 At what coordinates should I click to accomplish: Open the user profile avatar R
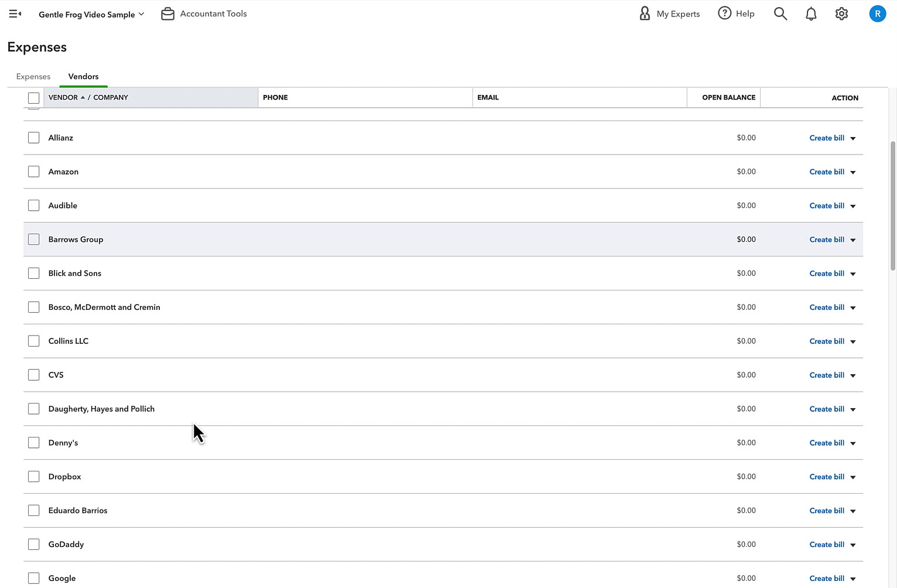coord(877,13)
